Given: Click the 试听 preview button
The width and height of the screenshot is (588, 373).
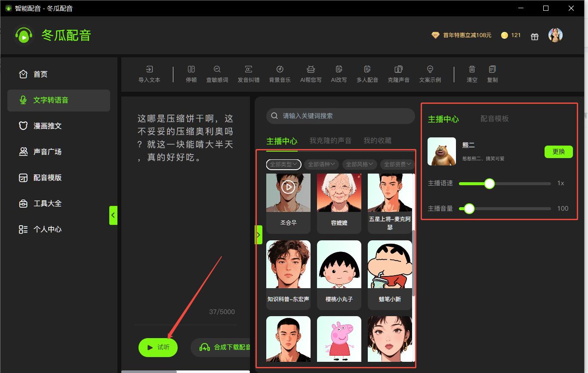Looking at the screenshot, I should pyautogui.click(x=158, y=347).
